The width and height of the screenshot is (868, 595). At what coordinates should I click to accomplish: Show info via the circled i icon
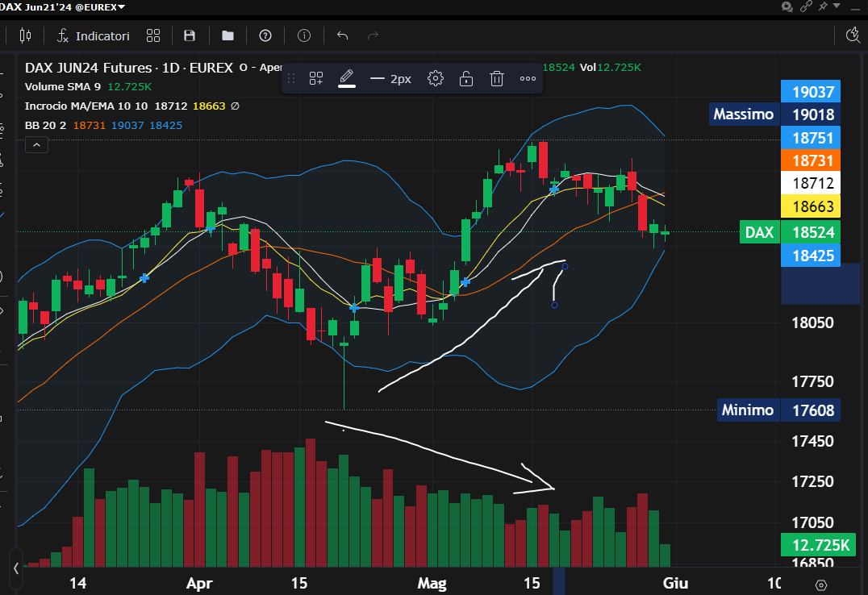(x=304, y=35)
